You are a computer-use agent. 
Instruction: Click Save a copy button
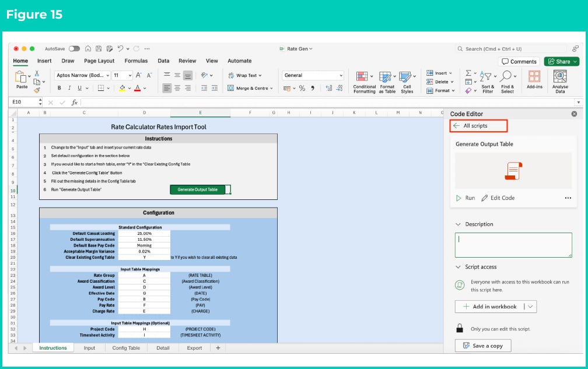point(483,346)
